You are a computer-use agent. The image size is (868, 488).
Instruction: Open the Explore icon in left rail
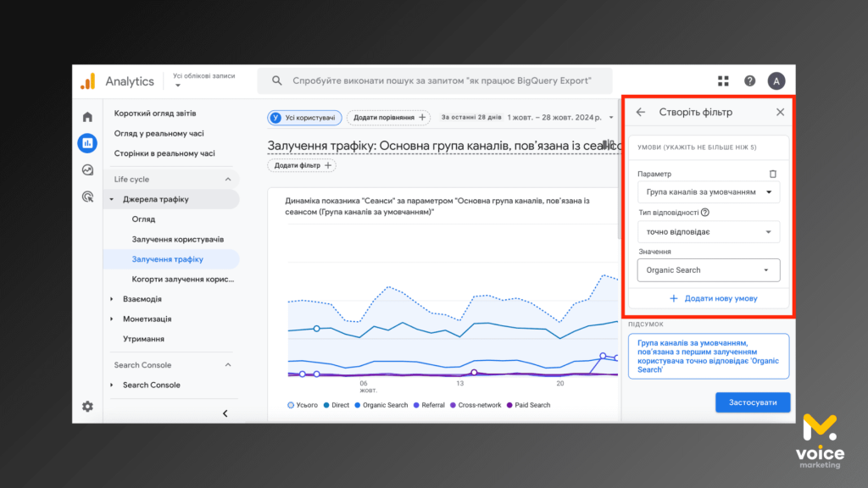tap(87, 169)
